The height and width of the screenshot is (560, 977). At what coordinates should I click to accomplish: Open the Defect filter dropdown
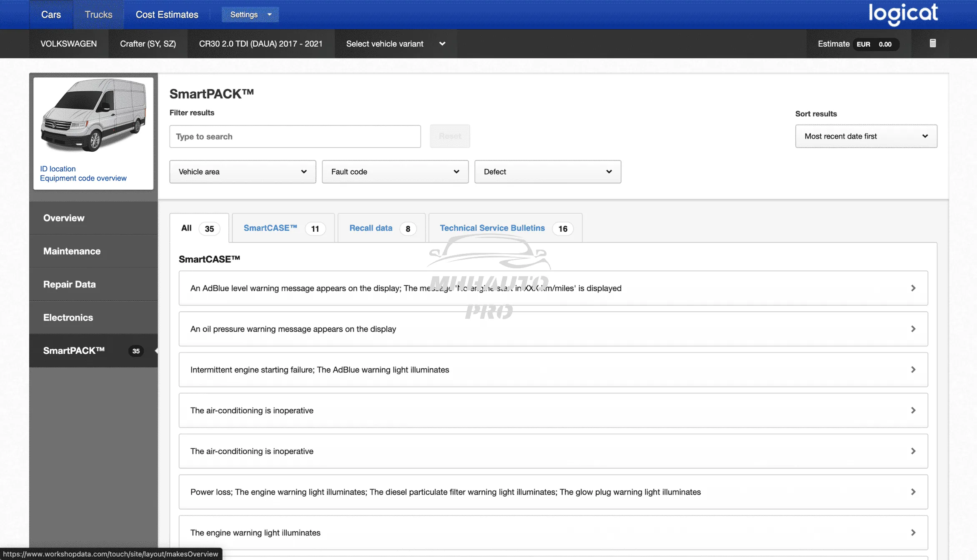click(x=548, y=172)
